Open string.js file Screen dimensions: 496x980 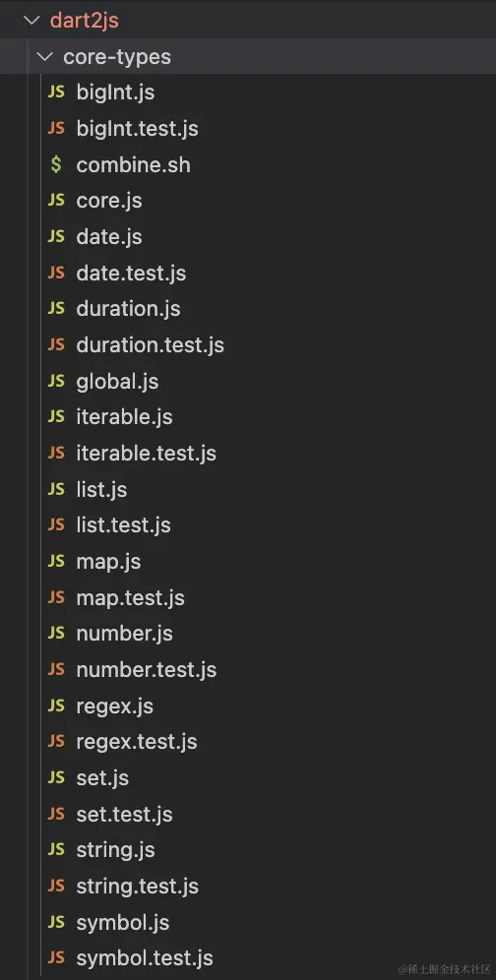[x=116, y=851]
